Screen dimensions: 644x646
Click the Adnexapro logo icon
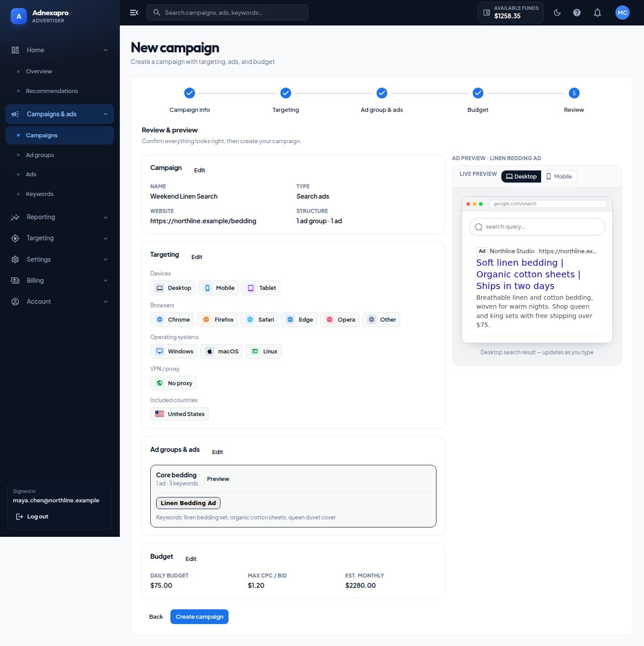[x=19, y=17]
